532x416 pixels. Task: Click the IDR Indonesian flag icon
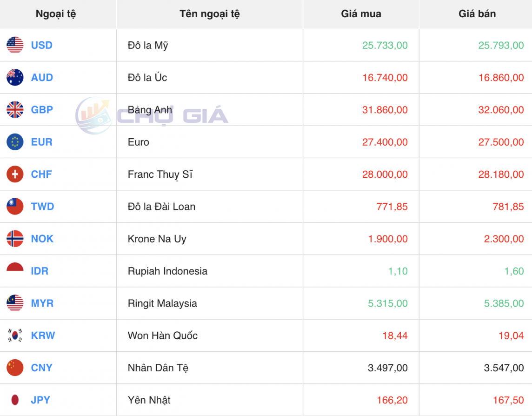pyautogui.click(x=14, y=271)
